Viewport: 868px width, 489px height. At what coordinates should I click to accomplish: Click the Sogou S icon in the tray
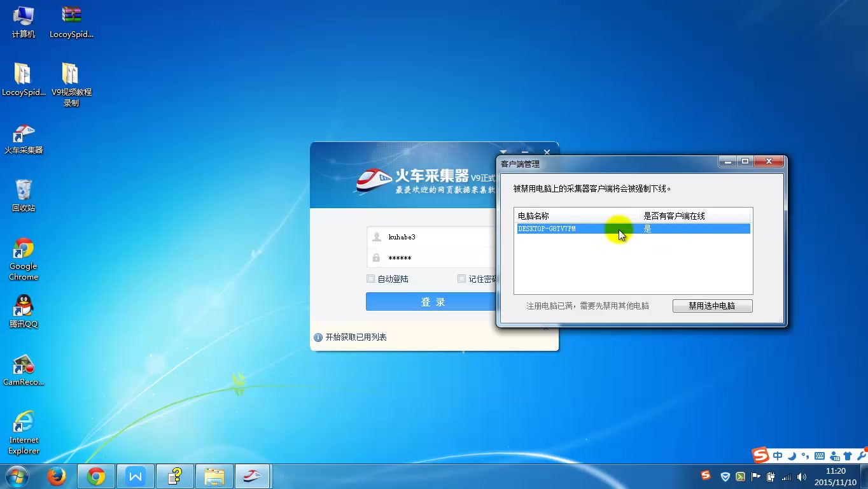pyautogui.click(x=705, y=476)
